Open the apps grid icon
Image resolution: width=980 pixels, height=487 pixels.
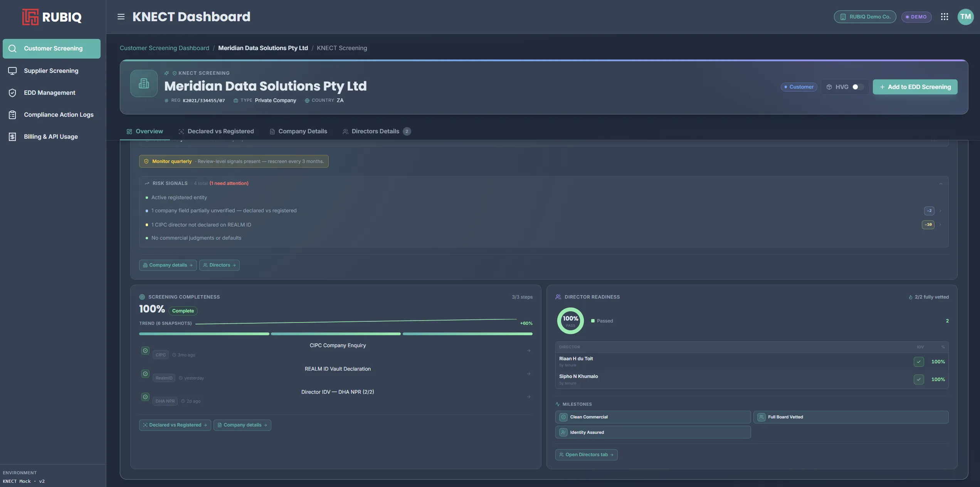coord(945,17)
